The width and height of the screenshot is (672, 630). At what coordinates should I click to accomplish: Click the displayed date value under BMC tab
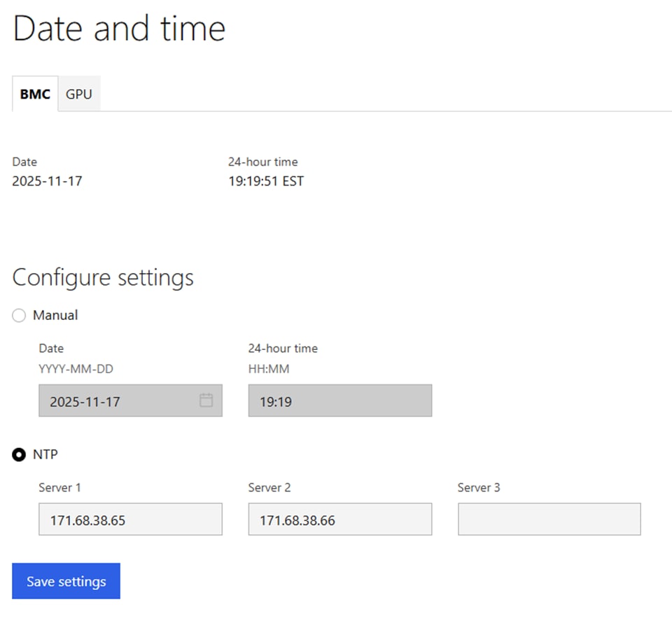pyautogui.click(x=47, y=181)
